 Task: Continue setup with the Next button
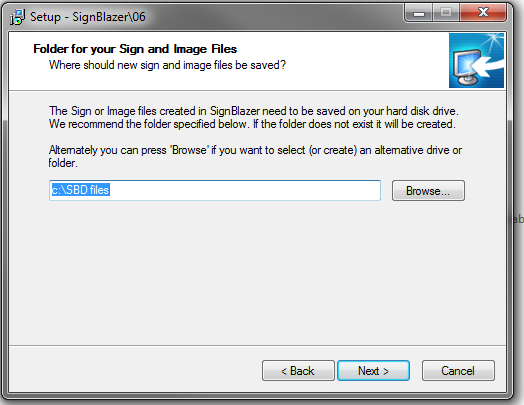tap(373, 371)
